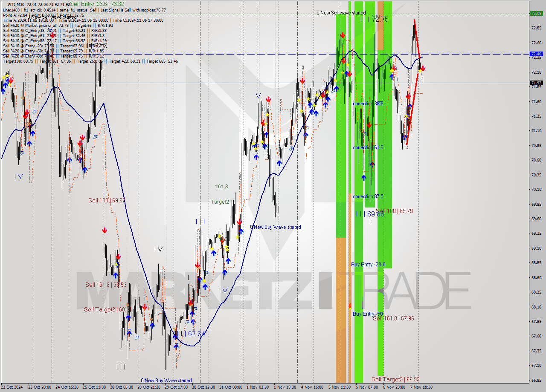Screen dimensions: 546x392
Task: Click the 'Sell 161.8 | 68.53' label
Action: click(106, 285)
